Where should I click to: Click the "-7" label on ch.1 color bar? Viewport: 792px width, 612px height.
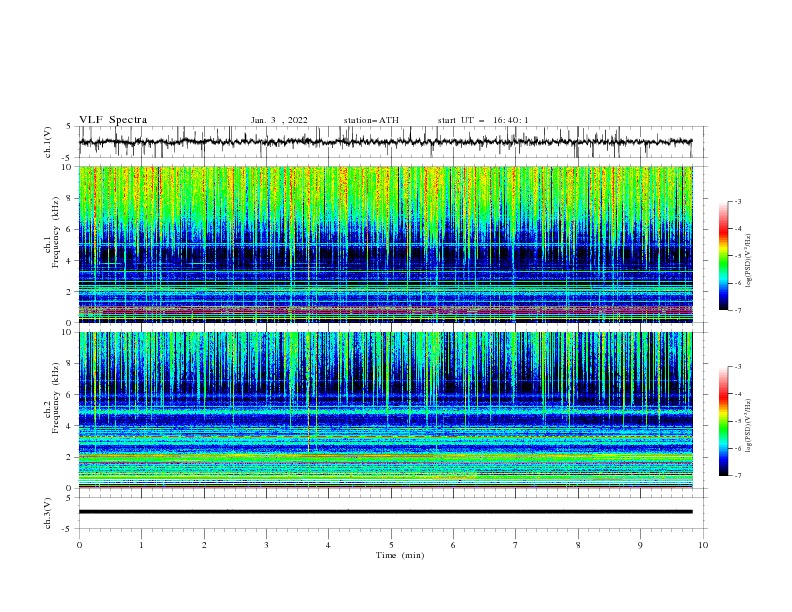click(x=738, y=310)
